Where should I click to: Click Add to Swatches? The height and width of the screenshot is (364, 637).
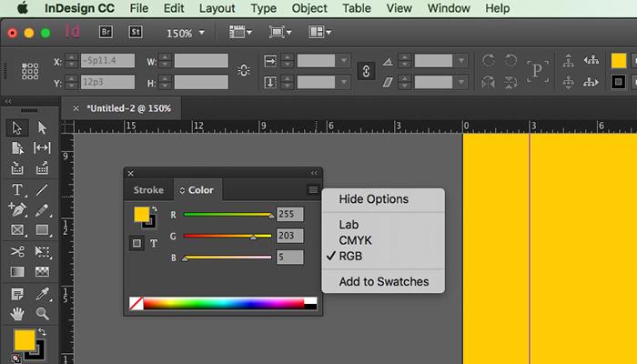383,282
